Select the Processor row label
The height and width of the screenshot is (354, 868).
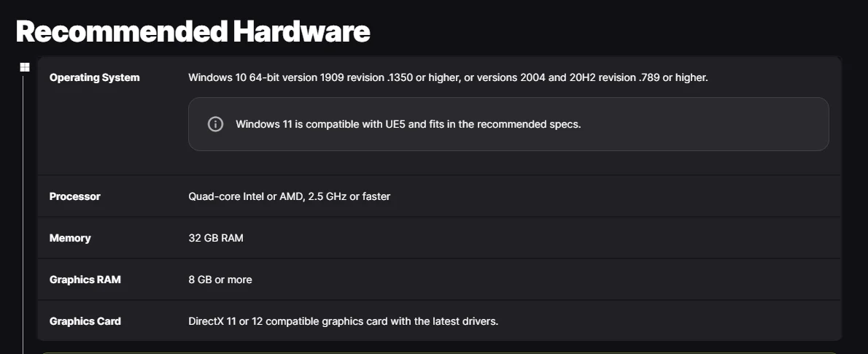tap(74, 196)
